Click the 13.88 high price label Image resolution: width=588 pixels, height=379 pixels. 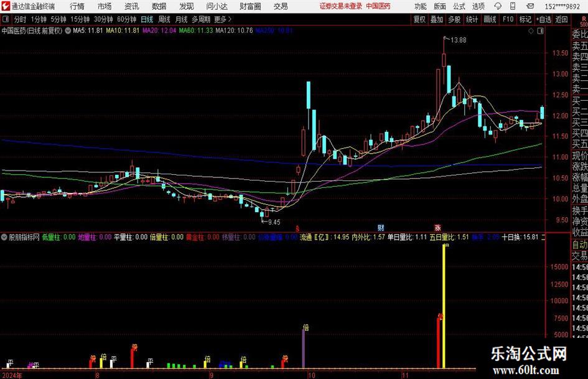point(458,40)
